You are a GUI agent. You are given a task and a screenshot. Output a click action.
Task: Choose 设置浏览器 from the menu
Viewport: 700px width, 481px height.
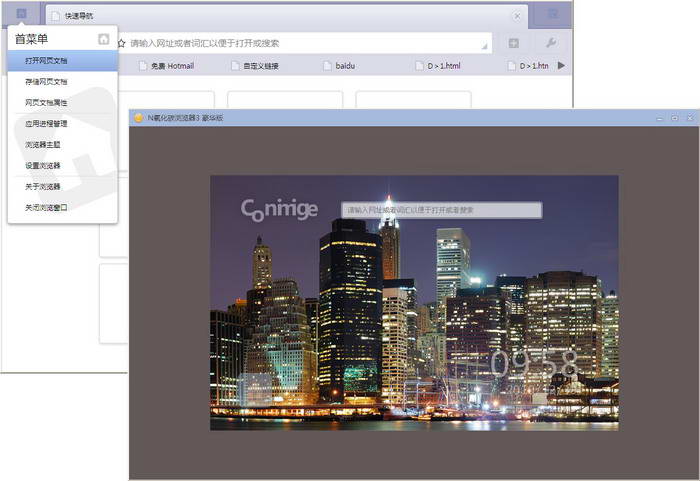click(62, 166)
